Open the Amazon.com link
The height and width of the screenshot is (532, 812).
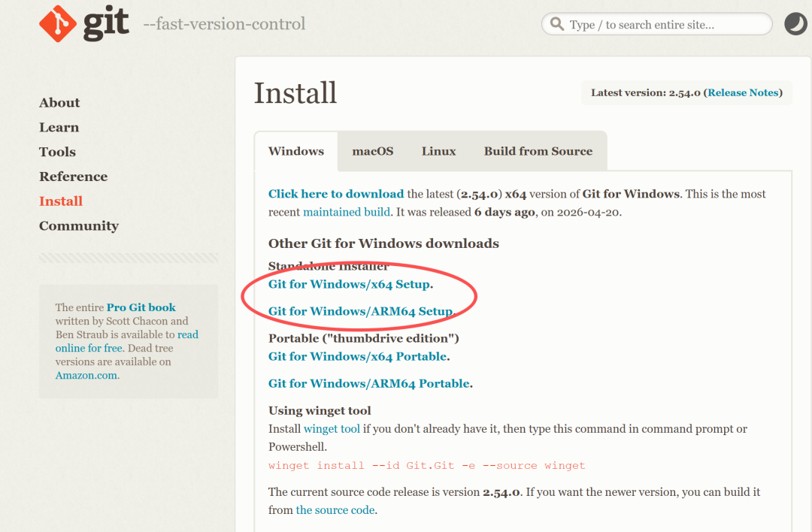click(86, 375)
